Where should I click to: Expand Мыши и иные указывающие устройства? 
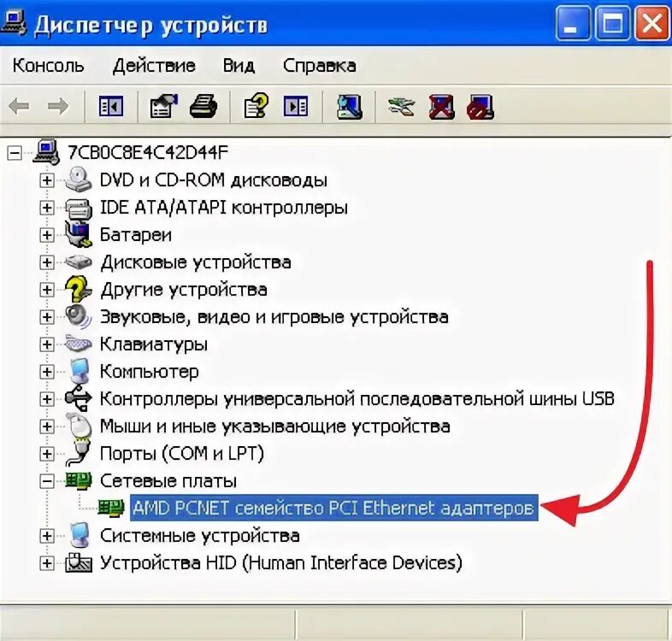point(47,426)
